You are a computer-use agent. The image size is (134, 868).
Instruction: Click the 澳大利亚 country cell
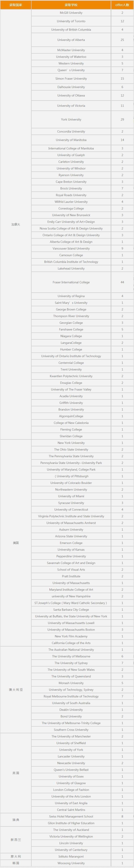coord(16,690)
